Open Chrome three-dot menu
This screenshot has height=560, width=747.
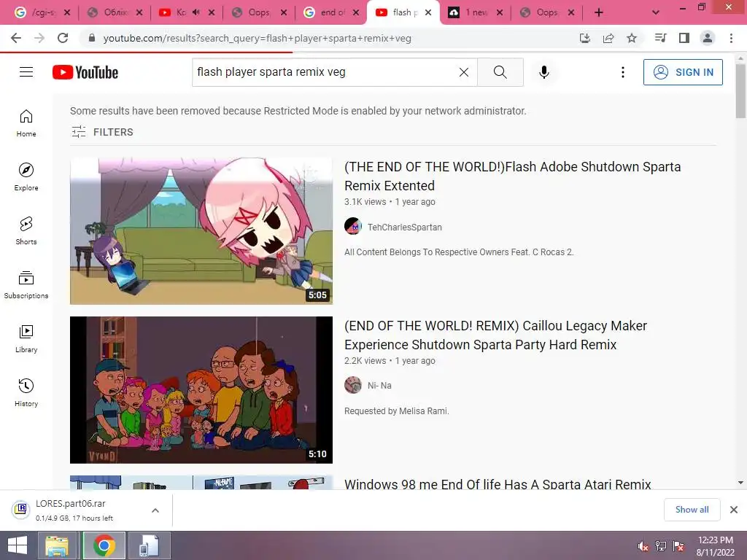(x=731, y=38)
